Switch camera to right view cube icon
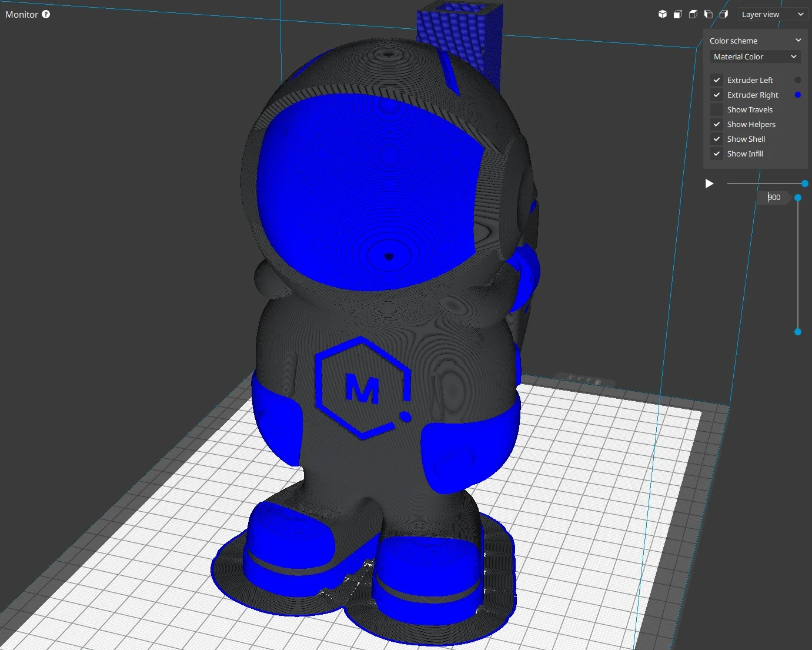 [724, 14]
